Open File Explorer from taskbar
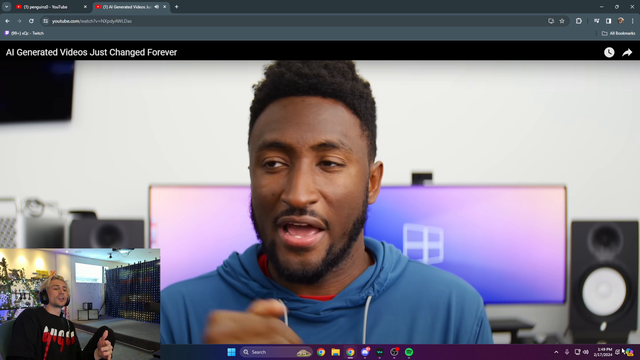 pyautogui.click(x=336, y=352)
